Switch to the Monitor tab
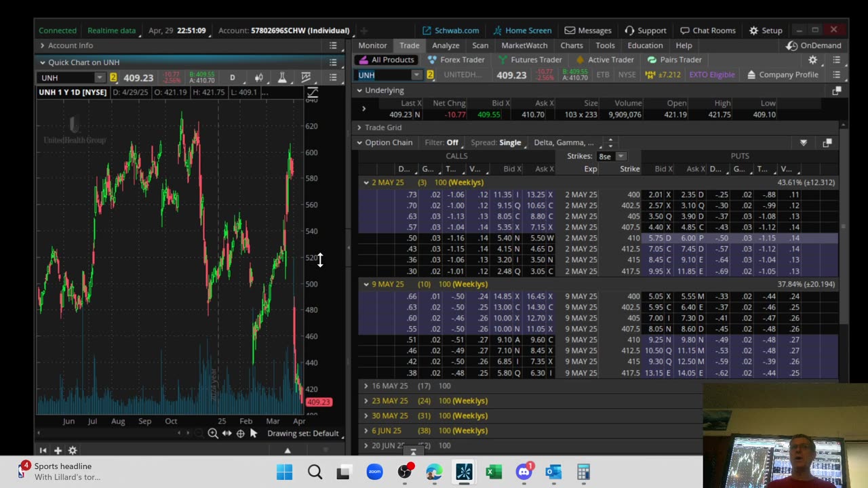The image size is (868, 488). 372,45
